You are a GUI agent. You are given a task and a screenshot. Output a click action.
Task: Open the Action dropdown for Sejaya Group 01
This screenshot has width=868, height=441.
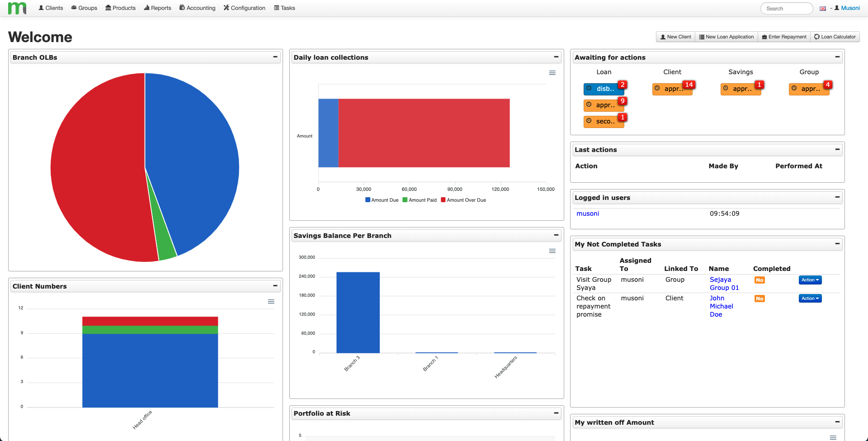point(809,280)
